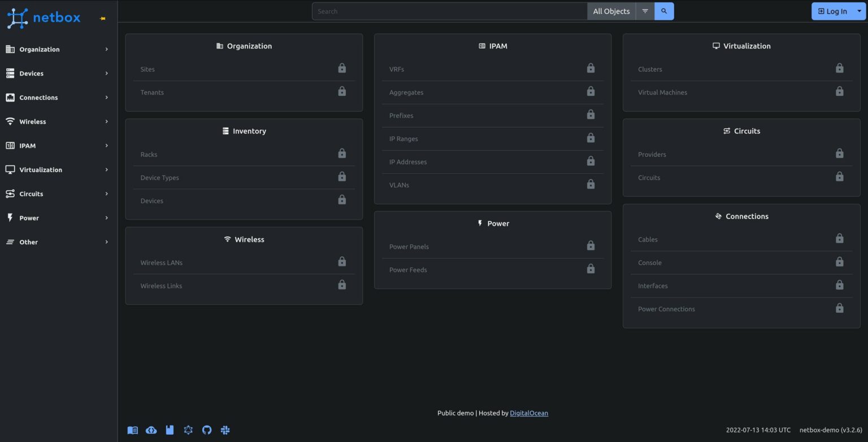Open the Log In dropdown arrow
Image resolution: width=868 pixels, height=442 pixels.
(859, 11)
